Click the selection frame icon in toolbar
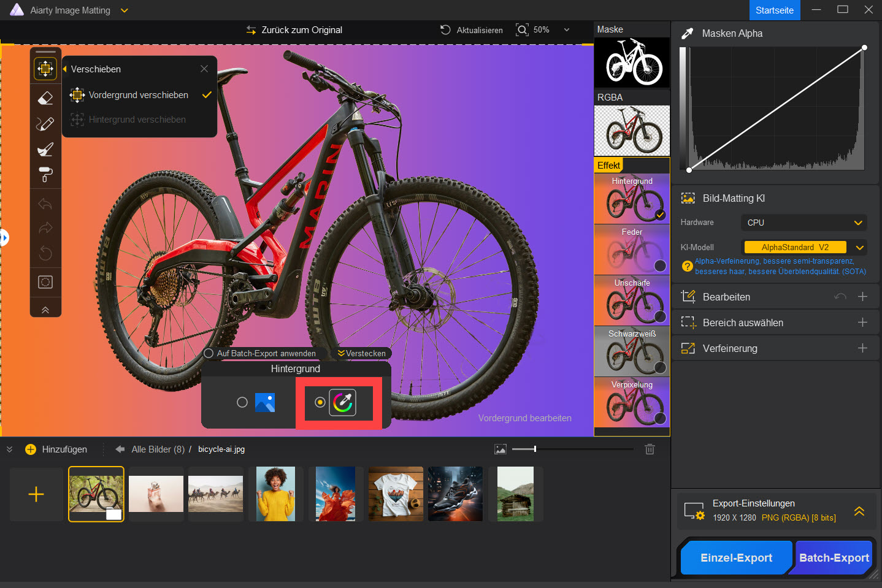 45,282
